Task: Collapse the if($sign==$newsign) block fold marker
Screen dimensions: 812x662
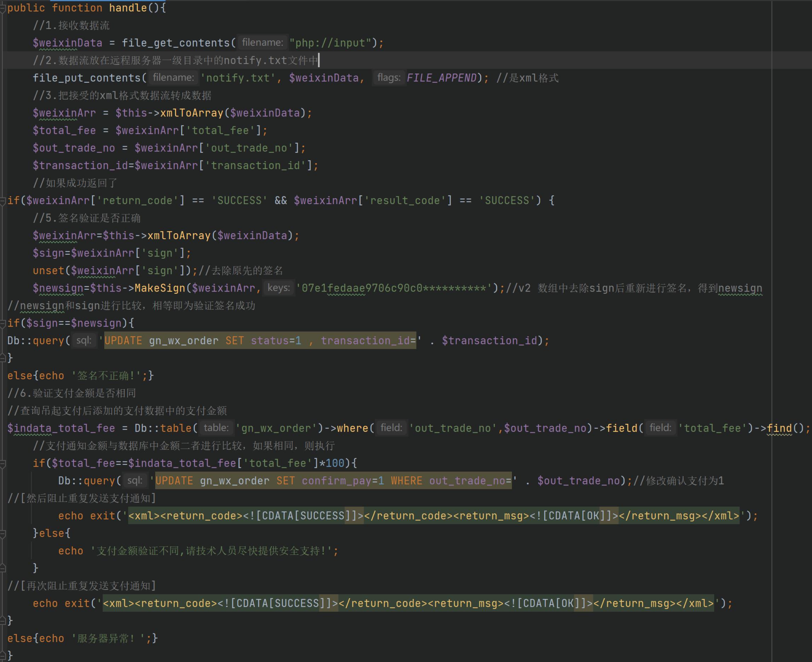Action: [x=2, y=323]
